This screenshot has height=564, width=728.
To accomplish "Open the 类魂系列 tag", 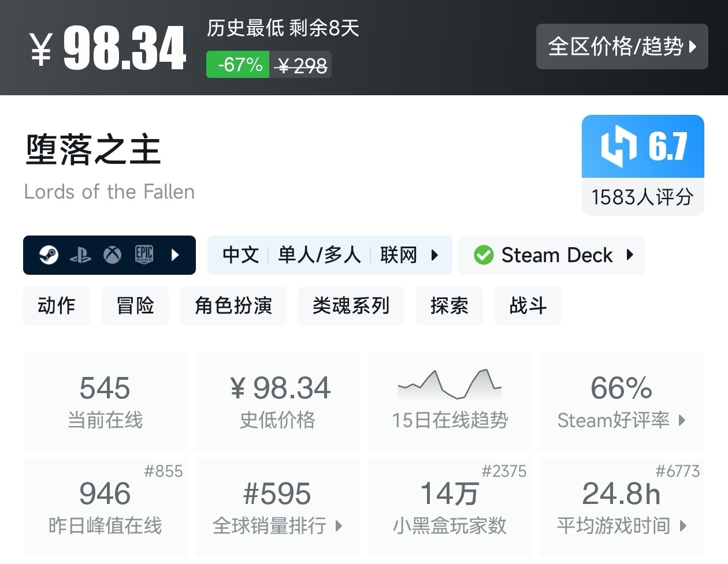I will [351, 306].
